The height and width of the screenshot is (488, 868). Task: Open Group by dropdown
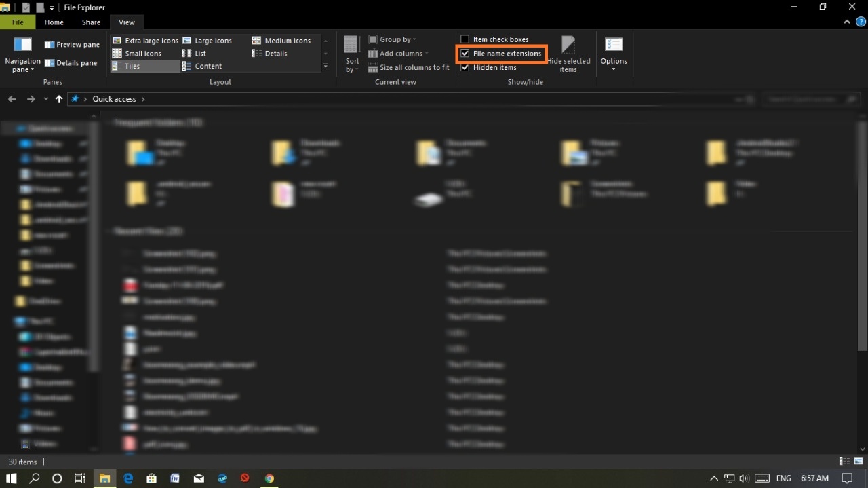tap(393, 39)
